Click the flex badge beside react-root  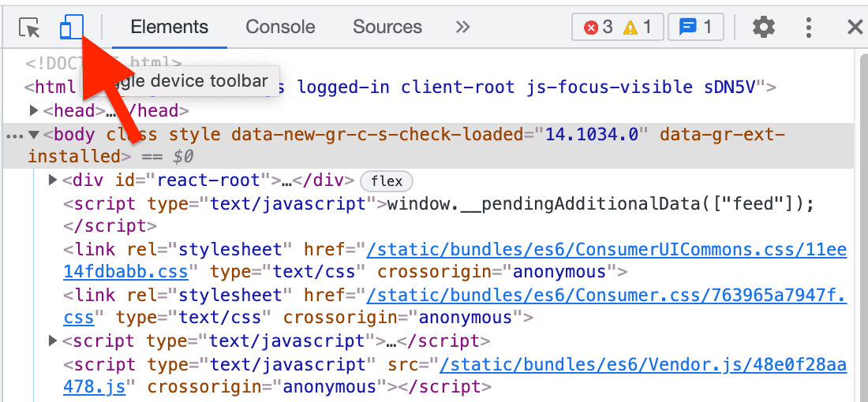click(387, 181)
